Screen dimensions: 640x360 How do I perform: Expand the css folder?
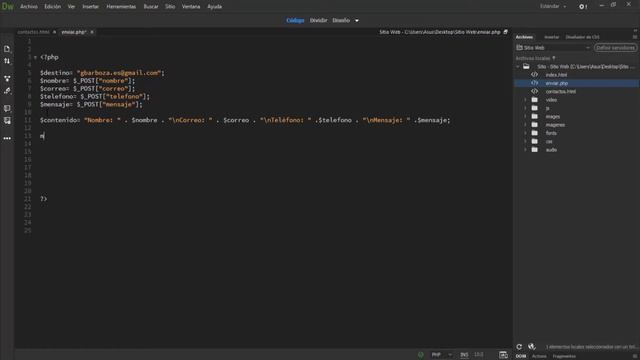pyautogui.click(x=525, y=141)
